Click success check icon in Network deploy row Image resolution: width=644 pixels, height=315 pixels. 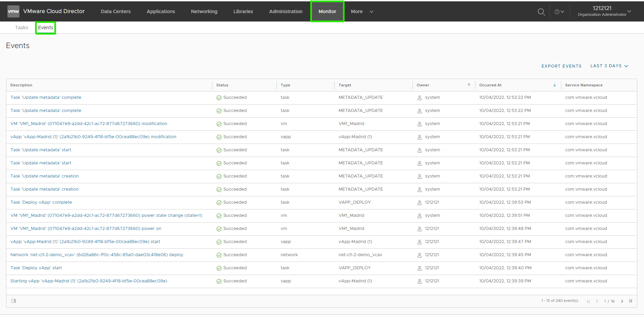point(219,255)
